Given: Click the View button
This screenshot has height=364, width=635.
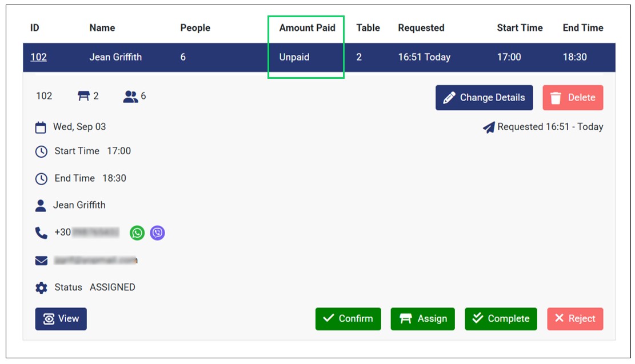Looking at the screenshot, I should (x=61, y=319).
